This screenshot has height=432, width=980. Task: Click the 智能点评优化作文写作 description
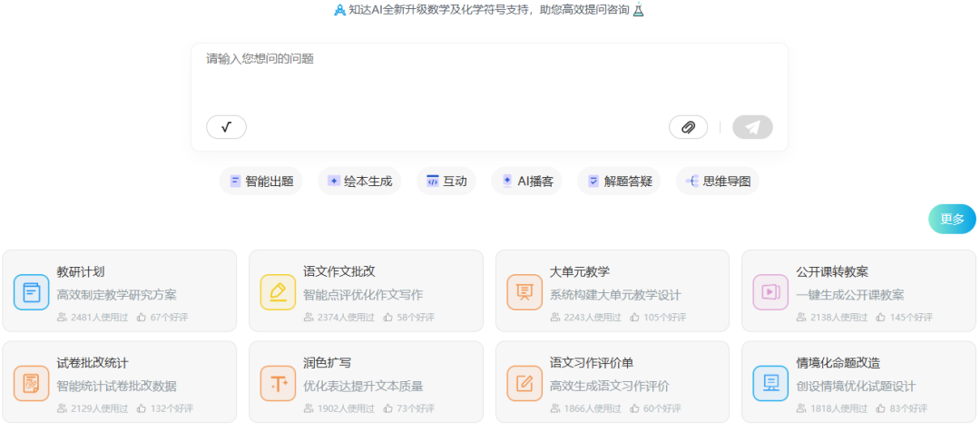[363, 294]
